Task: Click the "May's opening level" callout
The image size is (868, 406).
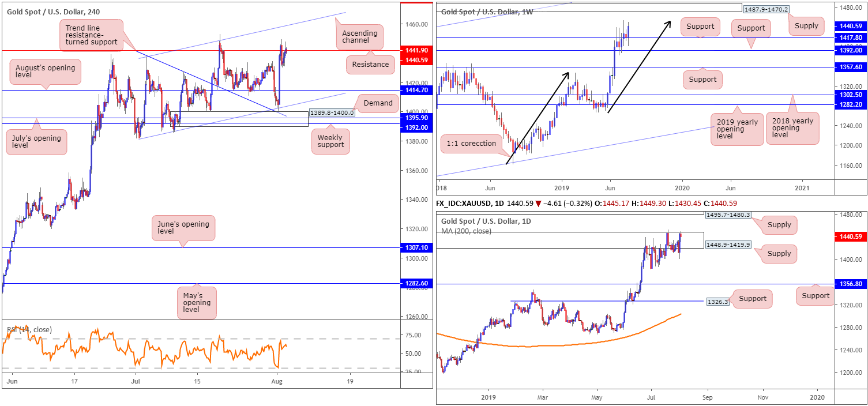Action: [197, 303]
